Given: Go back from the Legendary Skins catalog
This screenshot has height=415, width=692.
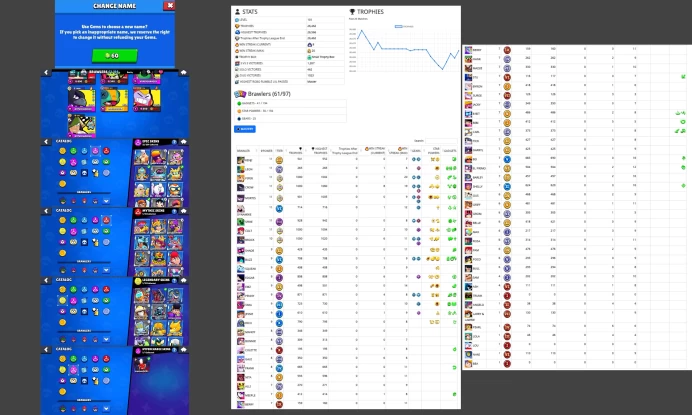Looking at the screenshot, I should [46, 280].
